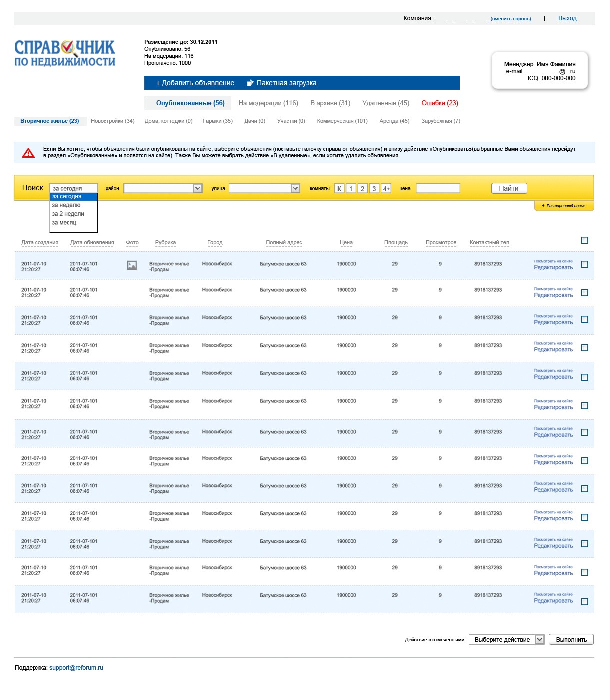Toggle the 3 rooms filter box
Viewport: 610px width, 700px height.
coord(374,188)
